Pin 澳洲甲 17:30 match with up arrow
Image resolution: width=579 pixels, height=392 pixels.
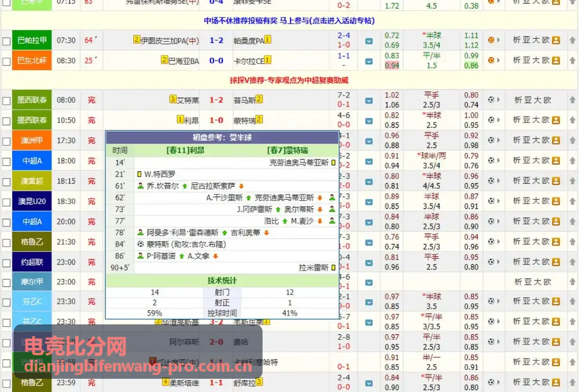point(572,141)
